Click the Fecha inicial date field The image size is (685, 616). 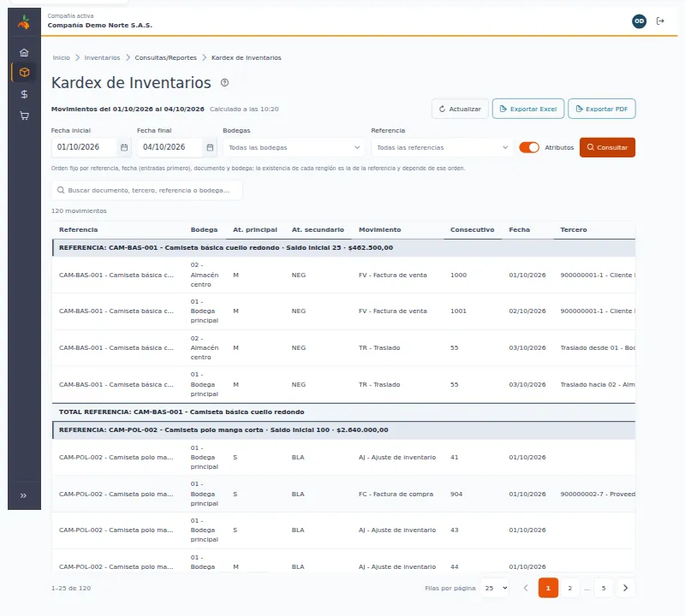[x=84, y=147]
